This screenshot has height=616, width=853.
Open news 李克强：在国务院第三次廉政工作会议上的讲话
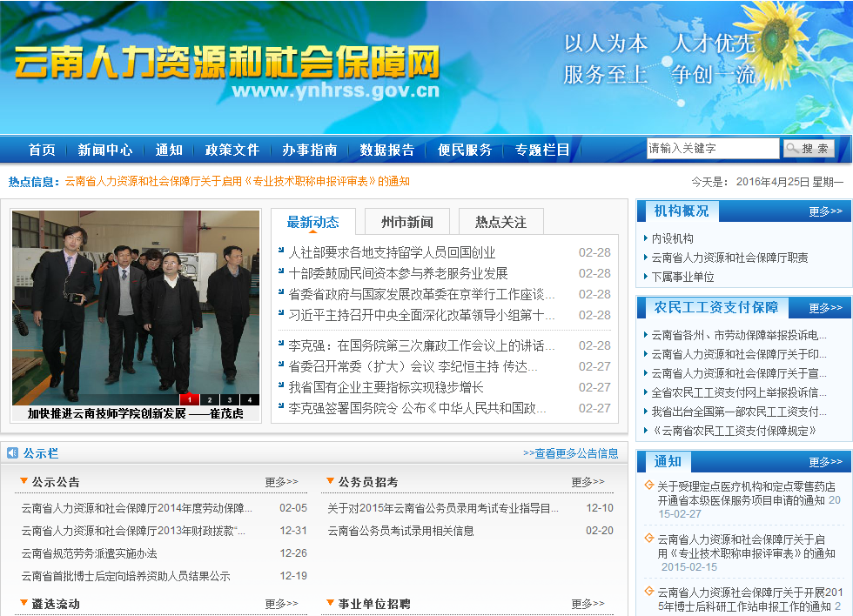pos(421,345)
